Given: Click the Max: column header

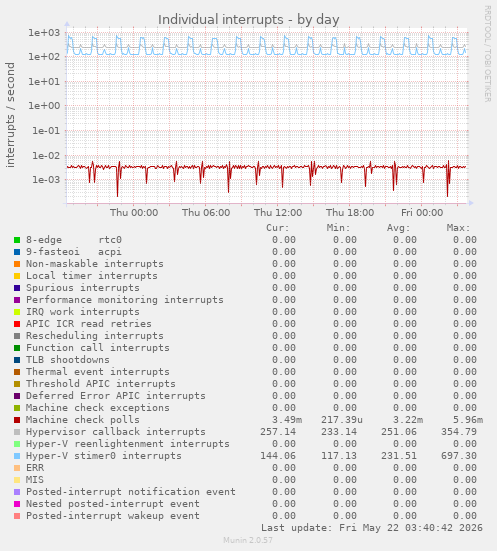Looking at the screenshot, I should pos(458,228).
